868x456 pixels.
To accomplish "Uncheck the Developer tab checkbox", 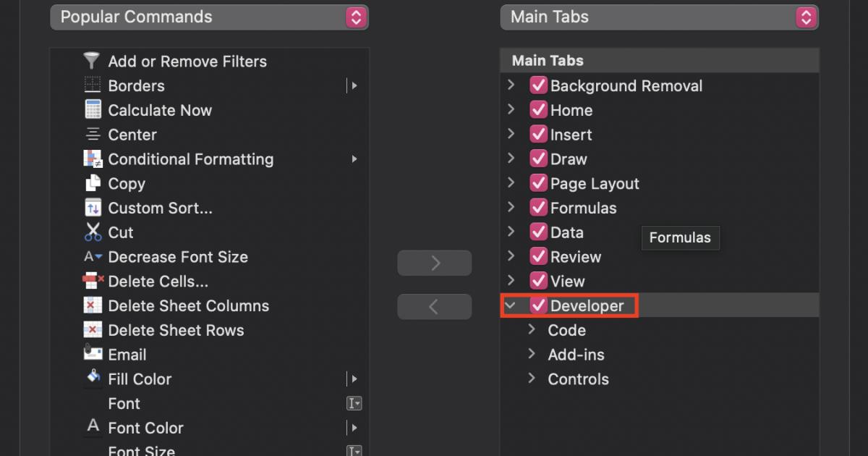I will 538,305.
